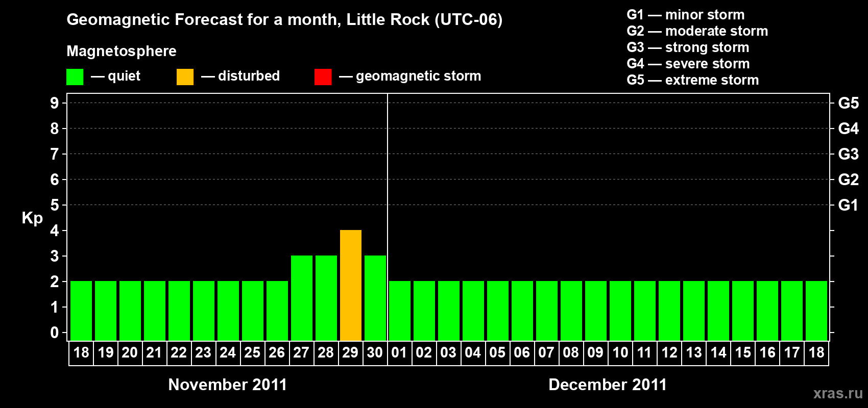Click the 'G4 — severe storm' legend line
Viewport: 868px width, 408px height.
[688, 64]
